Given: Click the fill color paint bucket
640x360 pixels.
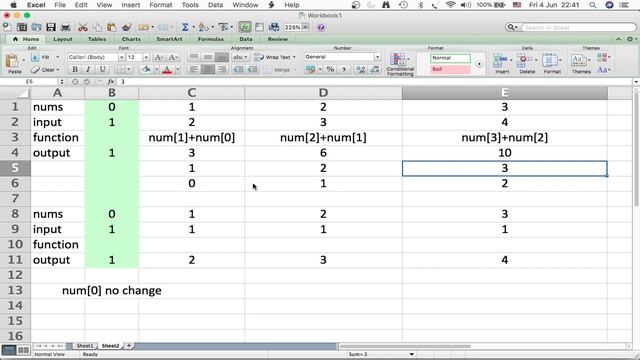Looking at the screenshot, I should [147, 70].
